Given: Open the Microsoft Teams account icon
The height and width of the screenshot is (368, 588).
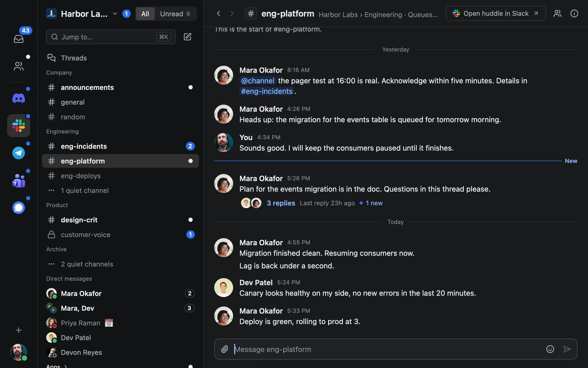Looking at the screenshot, I should point(19,180).
